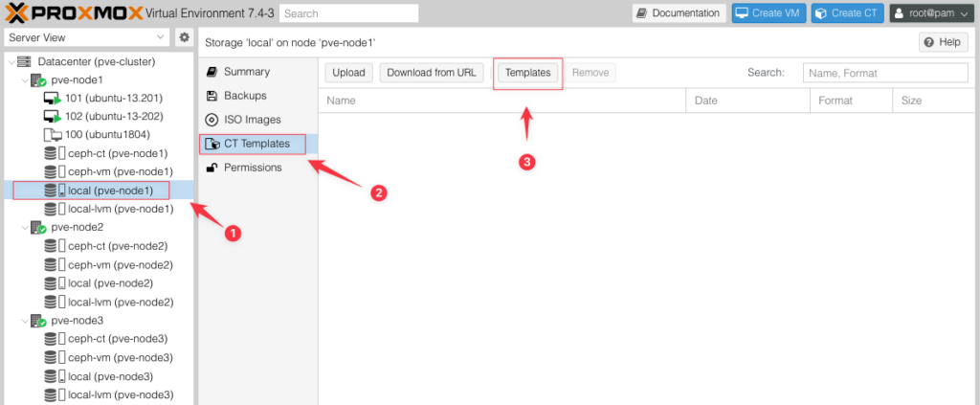Click the monitor icon on Create VM

742,13
